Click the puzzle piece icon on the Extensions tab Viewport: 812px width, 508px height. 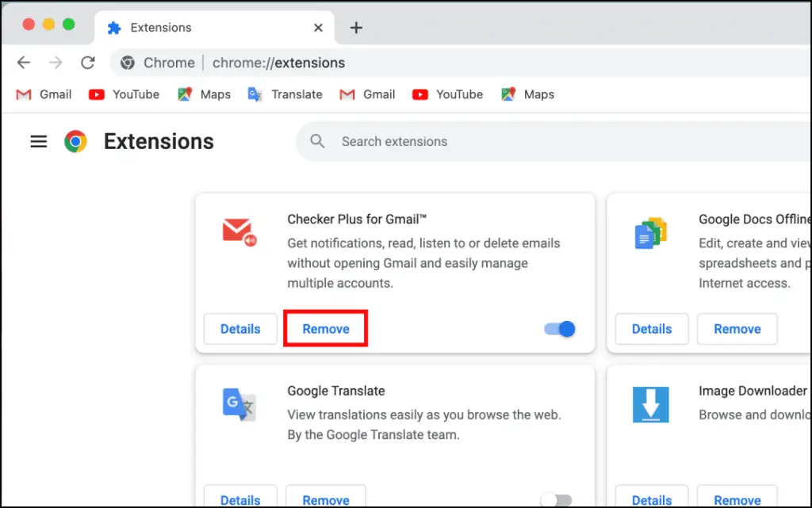pyautogui.click(x=114, y=28)
